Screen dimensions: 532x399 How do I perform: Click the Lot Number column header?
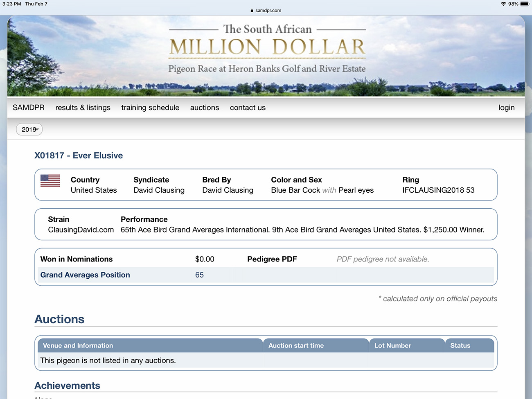point(392,346)
